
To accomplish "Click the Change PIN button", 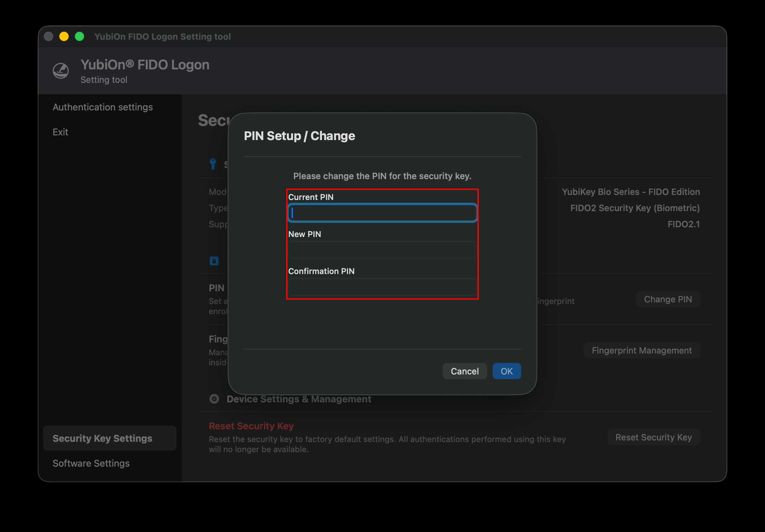I will 668,299.
